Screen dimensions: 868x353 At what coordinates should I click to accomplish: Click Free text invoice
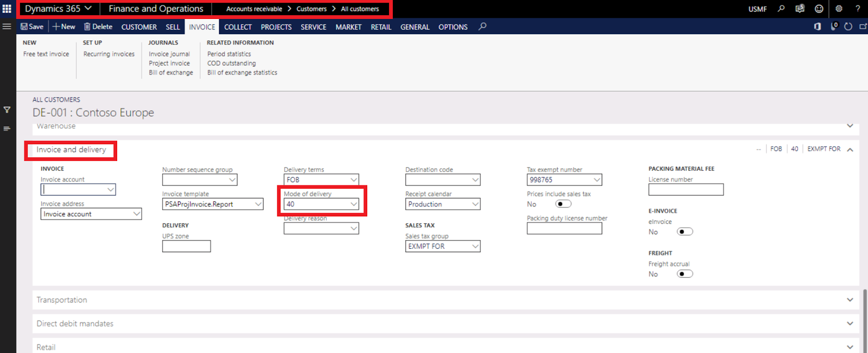[x=46, y=54]
